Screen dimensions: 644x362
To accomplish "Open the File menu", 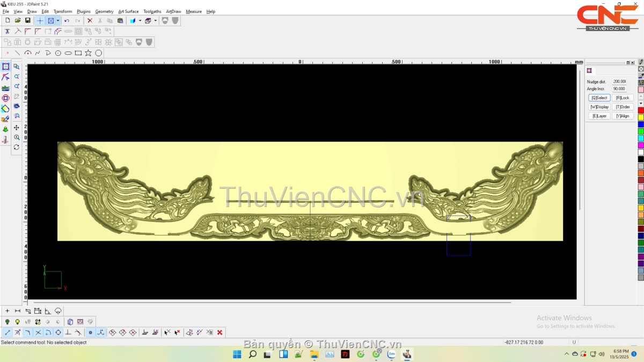I will pos(6,11).
